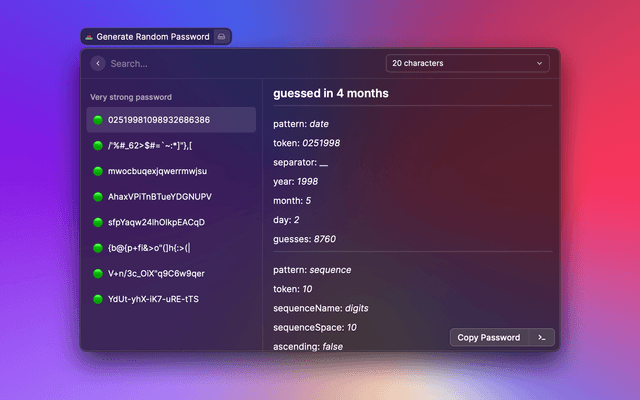The height and width of the screenshot is (400, 640).
Task: Click green dot next to AhaxVPiTnBTueYDGNUPV
Action: (98, 197)
